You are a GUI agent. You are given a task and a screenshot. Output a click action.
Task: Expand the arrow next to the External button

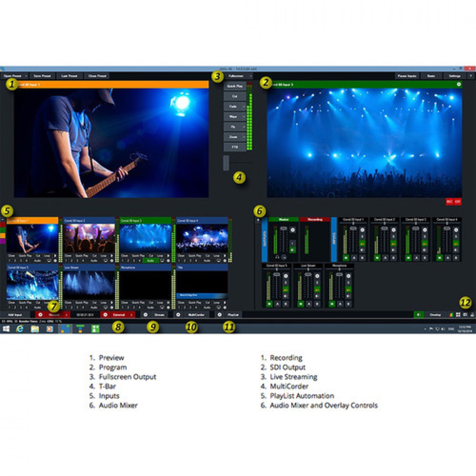(x=131, y=315)
